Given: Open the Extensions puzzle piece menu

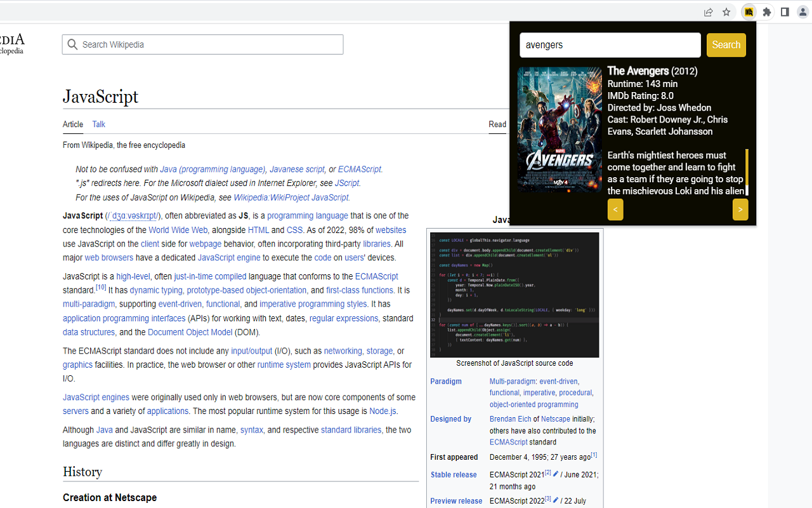Looking at the screenshot, I should click(767, 12).
